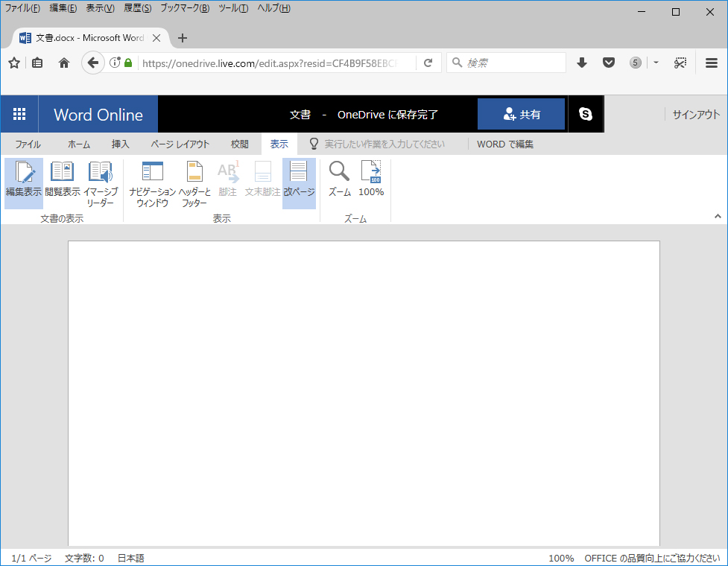Open the Firefox ファイル(F) menu
Image resolution: width=728 pixels, height=566 pixels.
22,8
